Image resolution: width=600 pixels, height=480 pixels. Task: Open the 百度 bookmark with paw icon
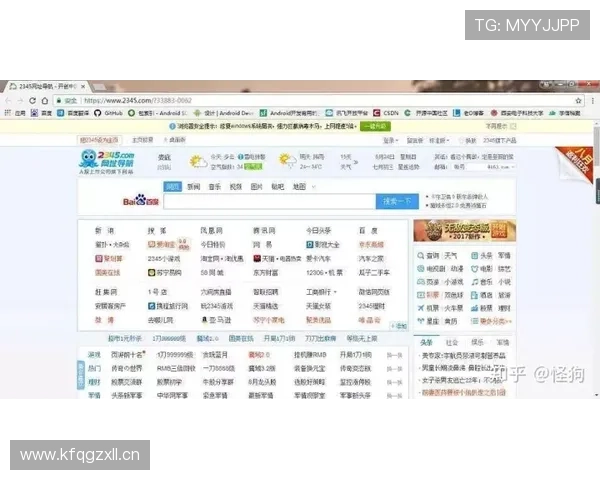click(41, 113)
